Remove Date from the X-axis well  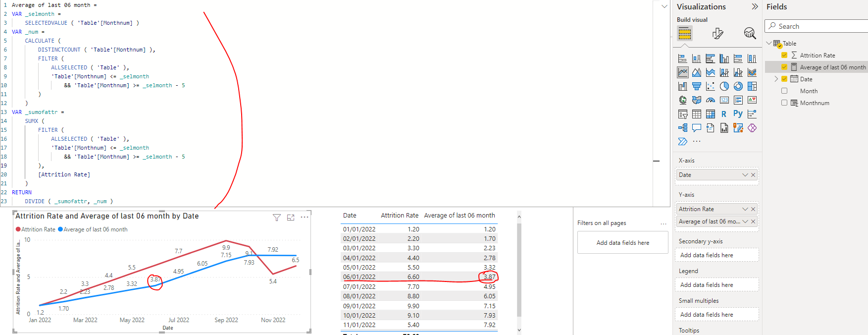click(753, 175)
